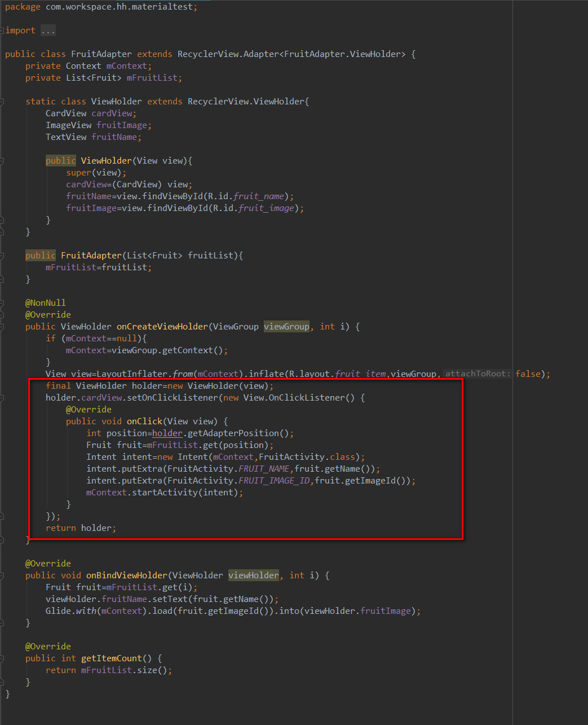Click 'CardView cardView;' field declaration
The width and height of the screenshot is (588, 725).
click(91, 113)
